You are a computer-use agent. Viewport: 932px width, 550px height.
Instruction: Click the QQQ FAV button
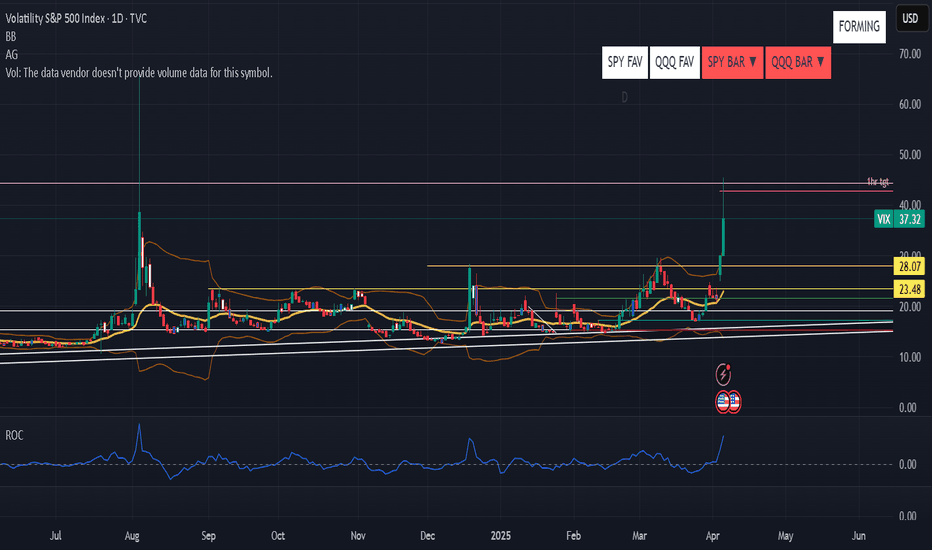point(675,62)
